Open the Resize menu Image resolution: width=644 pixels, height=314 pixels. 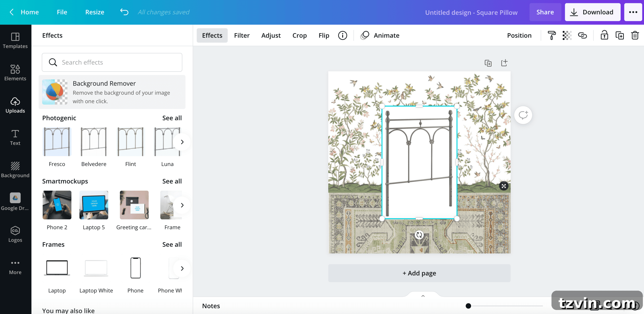95,12
